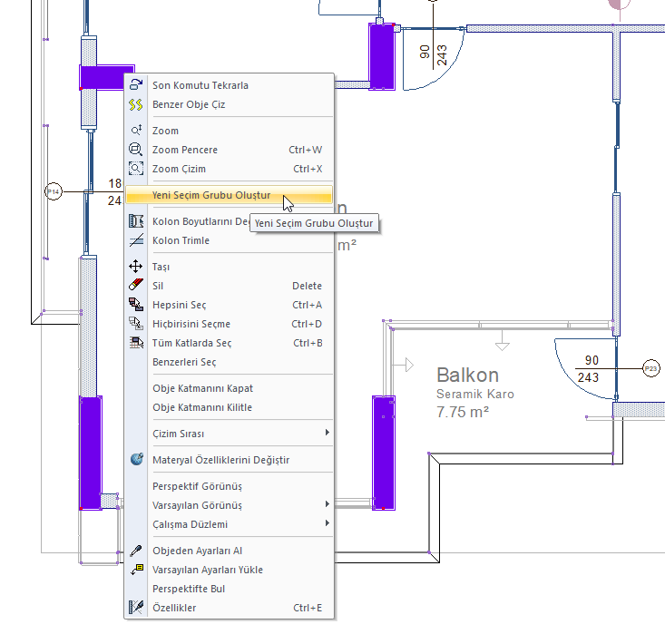This screenshot has width=665, height=644.
Task: Select the purple column right of the menu
Action: point(383,451)
